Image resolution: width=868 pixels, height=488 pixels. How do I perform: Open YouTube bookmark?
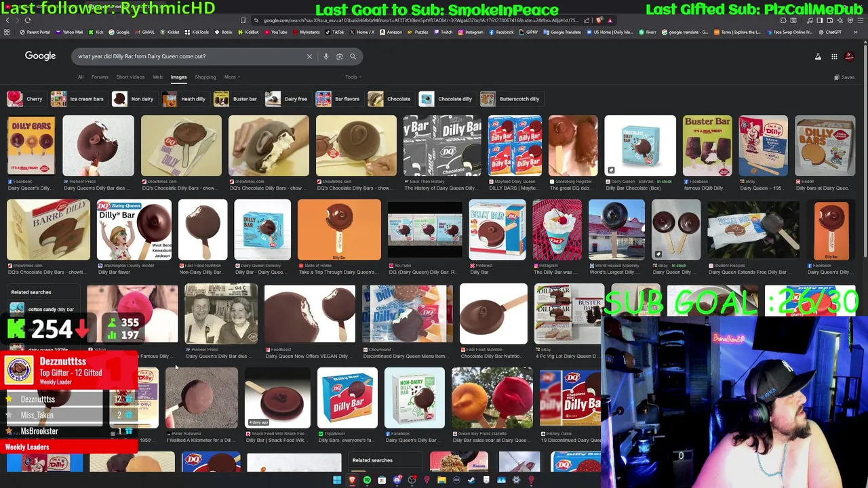(275, 32)
